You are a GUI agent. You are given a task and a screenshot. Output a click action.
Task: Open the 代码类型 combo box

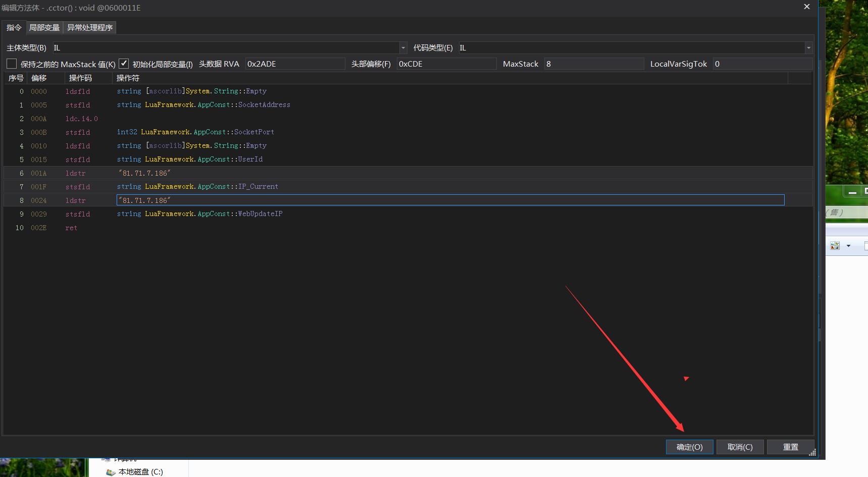pyautogui.click(x=808, y=48)
